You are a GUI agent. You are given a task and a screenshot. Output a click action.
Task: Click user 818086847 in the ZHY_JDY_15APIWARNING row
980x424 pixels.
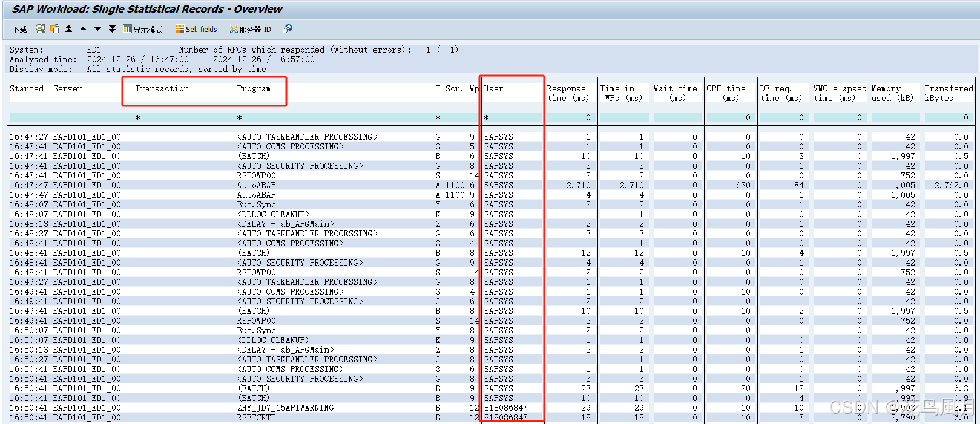click(505, 408)
